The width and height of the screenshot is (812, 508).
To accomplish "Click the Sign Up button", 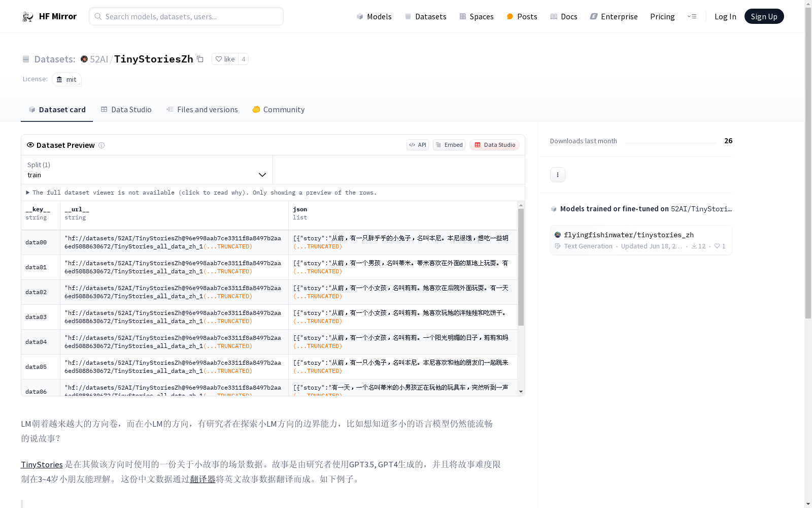I will click(x=764, y=16).
